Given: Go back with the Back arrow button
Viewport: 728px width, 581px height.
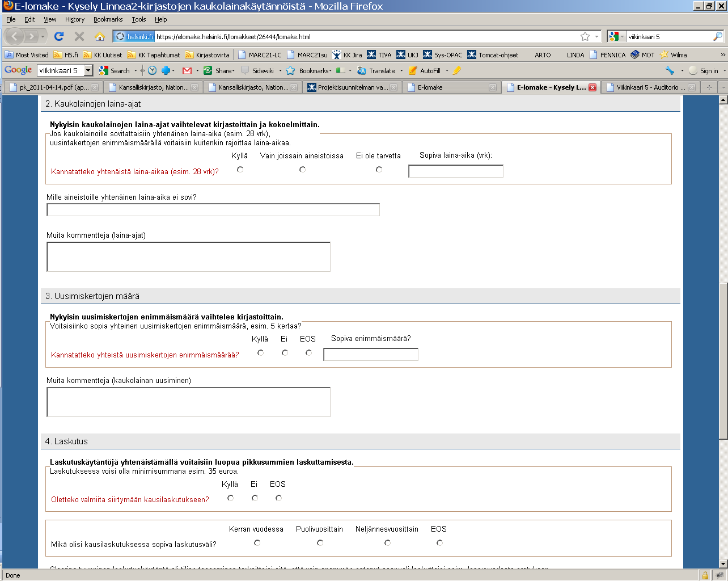Looking at the screenshot, I should [x=15, y=36].
